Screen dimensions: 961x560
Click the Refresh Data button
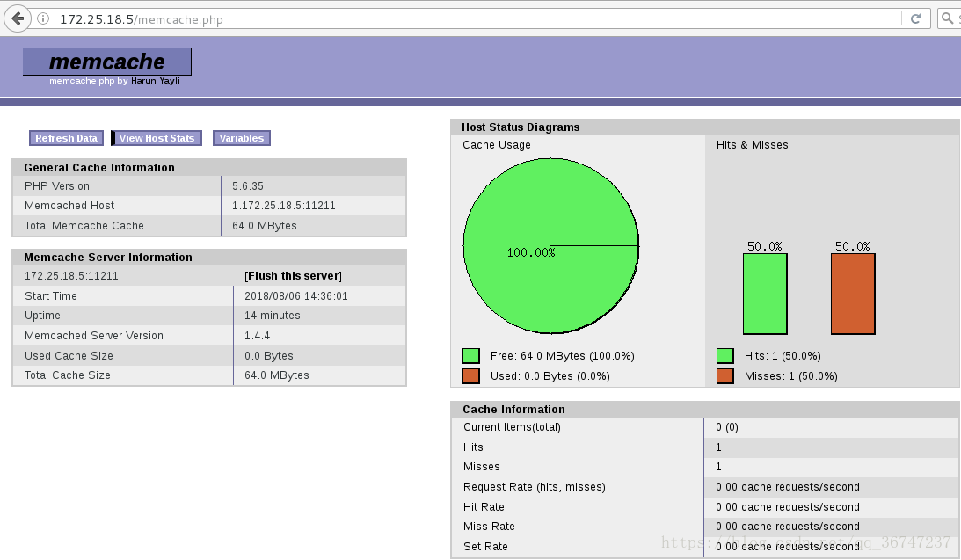(x=66, y=138)
